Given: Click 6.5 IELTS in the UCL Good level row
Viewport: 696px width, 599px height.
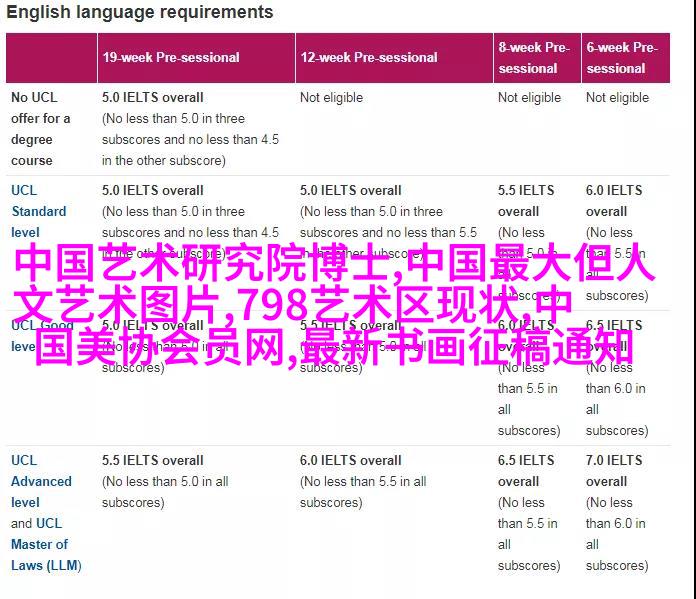Looking at the screenshot, I should point(614,325).
